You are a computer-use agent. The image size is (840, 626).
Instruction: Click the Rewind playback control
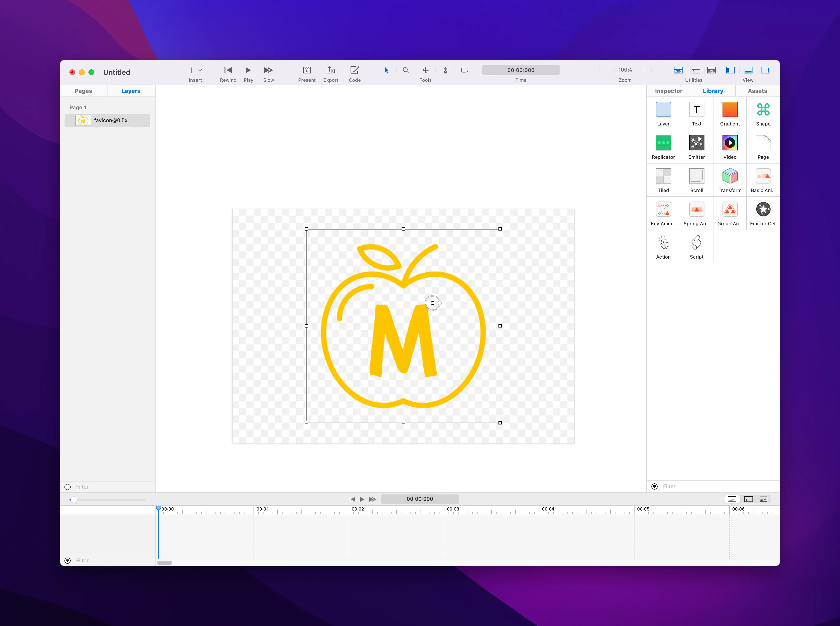[228, 70]
